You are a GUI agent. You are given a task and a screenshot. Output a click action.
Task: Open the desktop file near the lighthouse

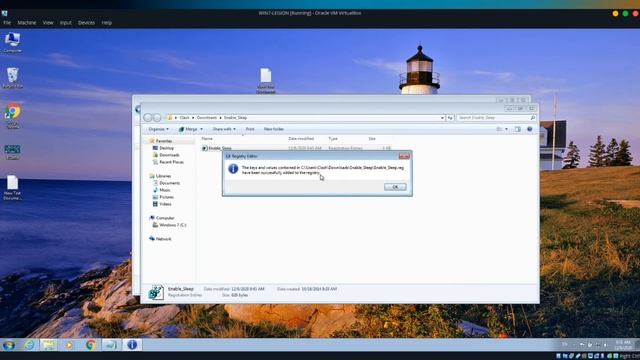[266, 81]
